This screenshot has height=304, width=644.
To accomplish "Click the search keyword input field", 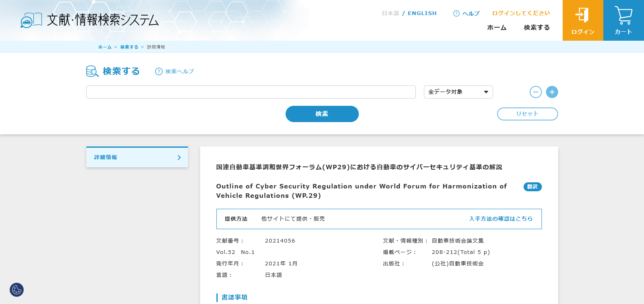I will 251,92.
